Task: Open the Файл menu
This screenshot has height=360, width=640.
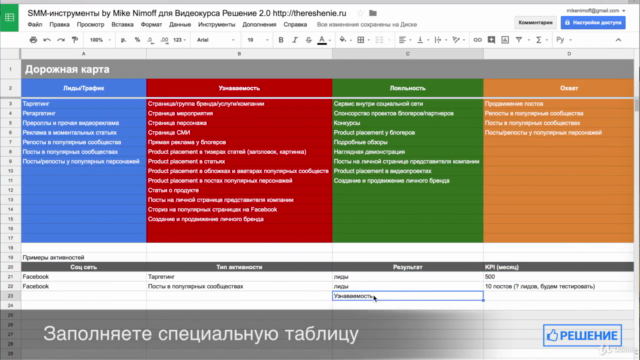Action: pos(35,24)
